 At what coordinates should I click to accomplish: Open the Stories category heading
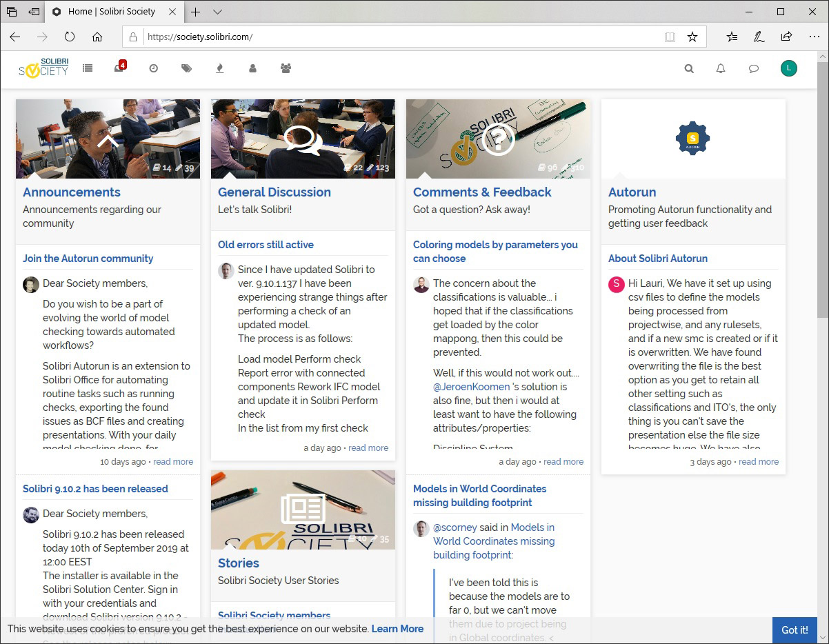(239, 563)
